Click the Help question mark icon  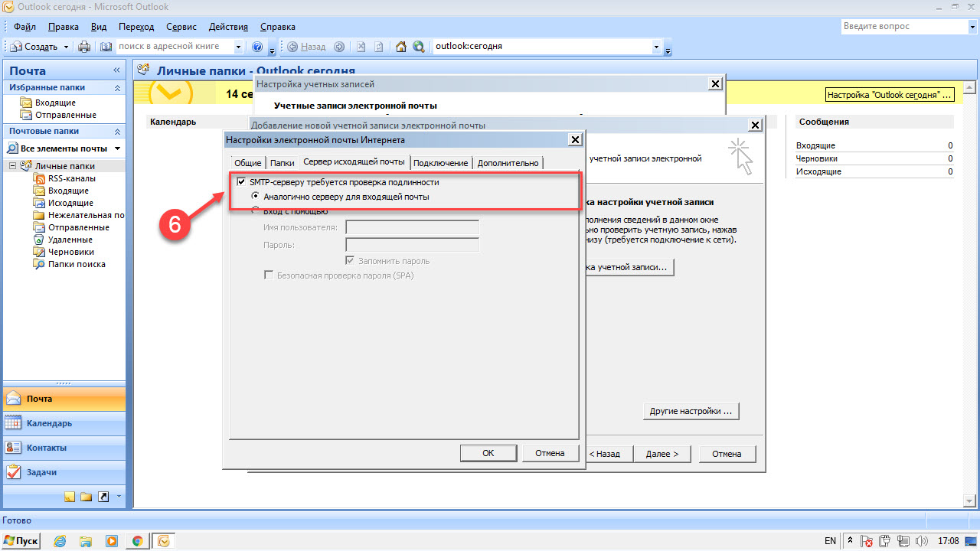click(257, 47)
